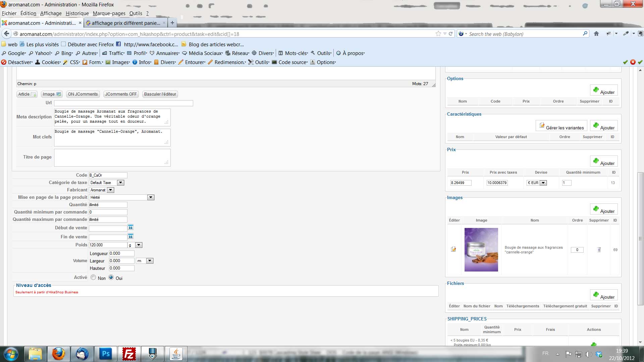Reload page with the refresh icon
The image size is (644, 362).
pyautogui.click(x=450, y=34)
